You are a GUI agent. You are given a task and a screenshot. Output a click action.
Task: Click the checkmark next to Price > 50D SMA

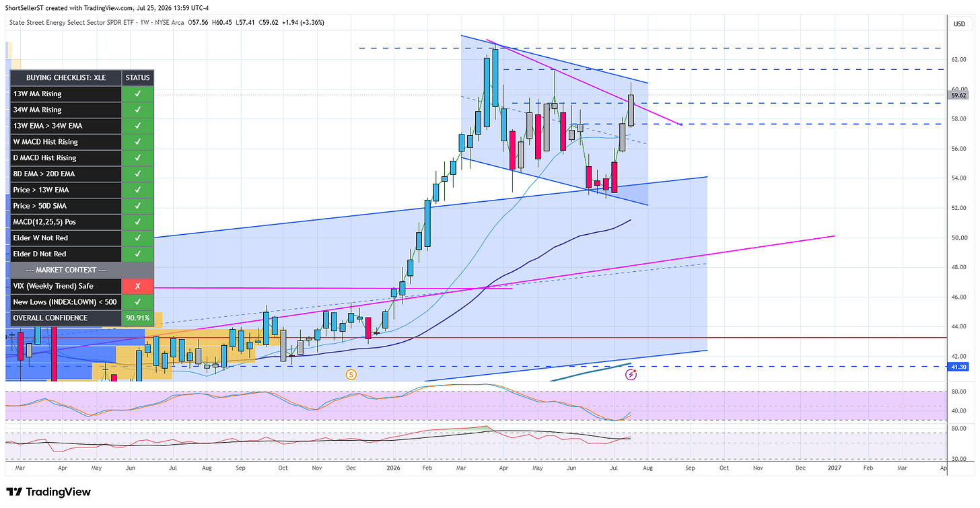[137, 206]
